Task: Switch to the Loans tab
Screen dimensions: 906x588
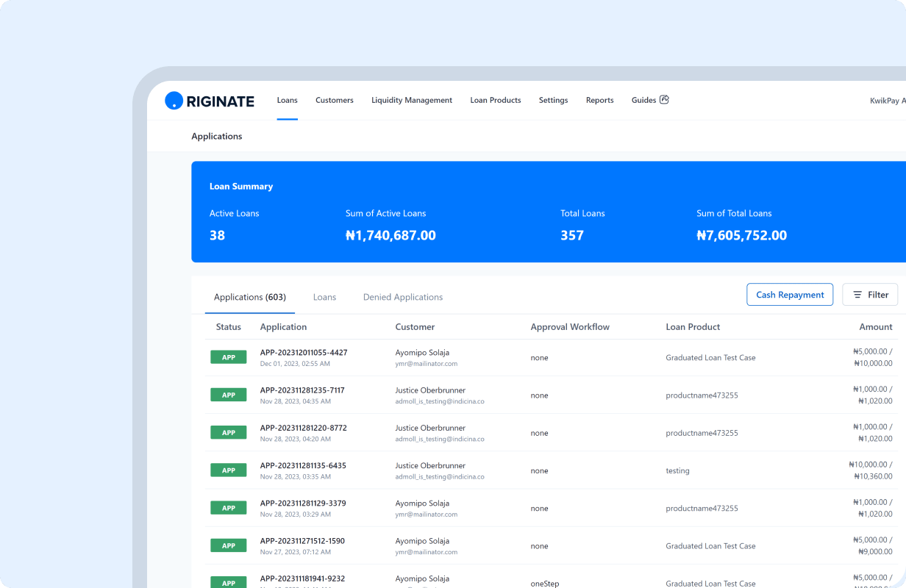Action: click(x=324, y=297)
